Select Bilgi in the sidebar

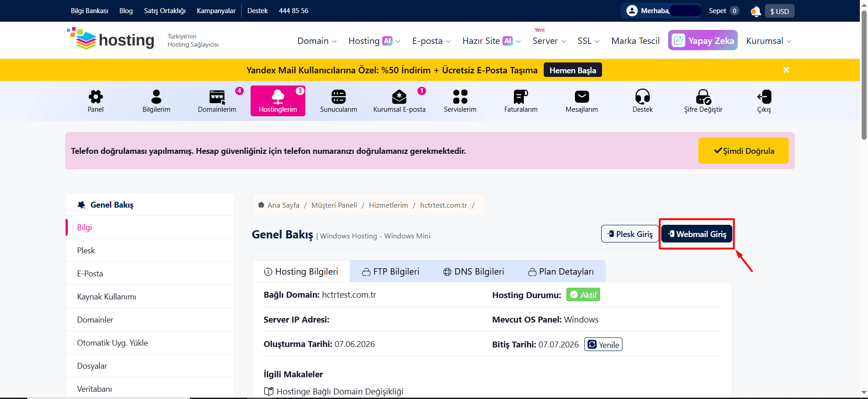pyautogui.click(x=150, y=228)
